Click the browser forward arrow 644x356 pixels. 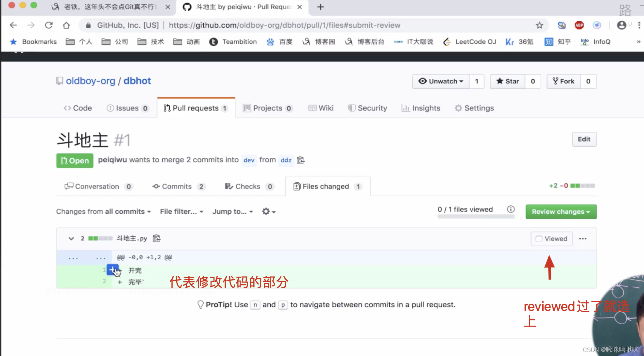click(x=31, y=25)
